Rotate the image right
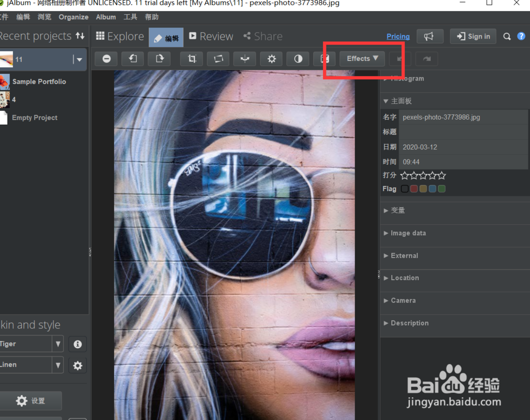 point(159,59)
